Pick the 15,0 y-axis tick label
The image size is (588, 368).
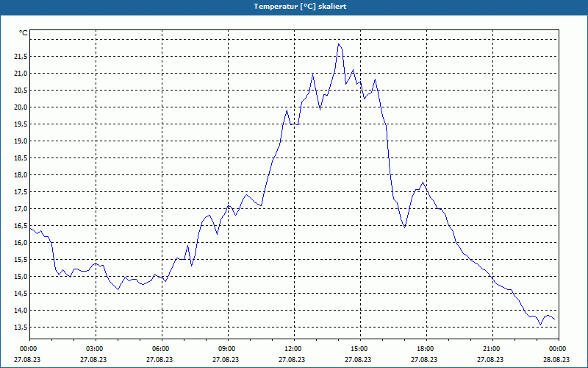pyautogui.click(x=21, y=277)
